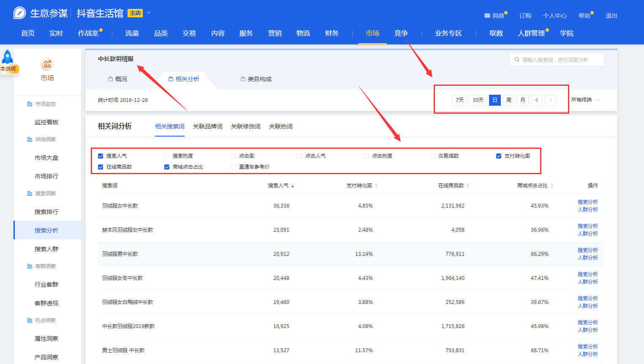Expand the shop switcher arrow beside 主店
644x364 pixels.
click(x=149, y=13)
